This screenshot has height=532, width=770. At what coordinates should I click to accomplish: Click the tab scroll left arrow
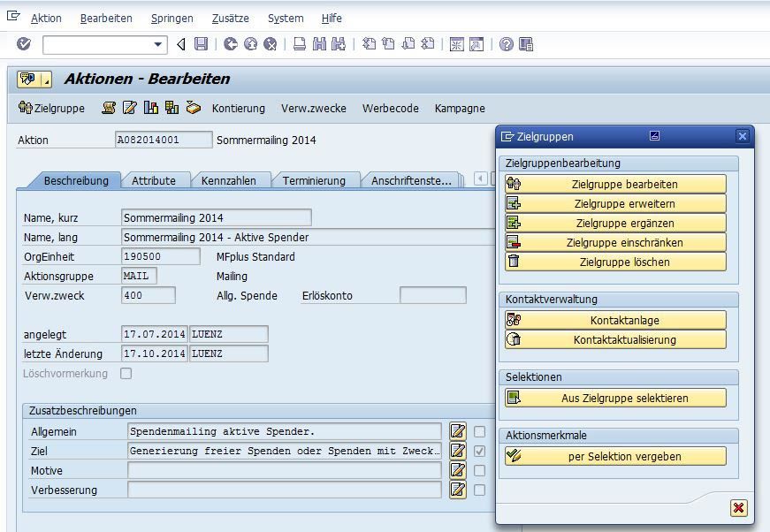pyautogui.click(x=480, y=179)
